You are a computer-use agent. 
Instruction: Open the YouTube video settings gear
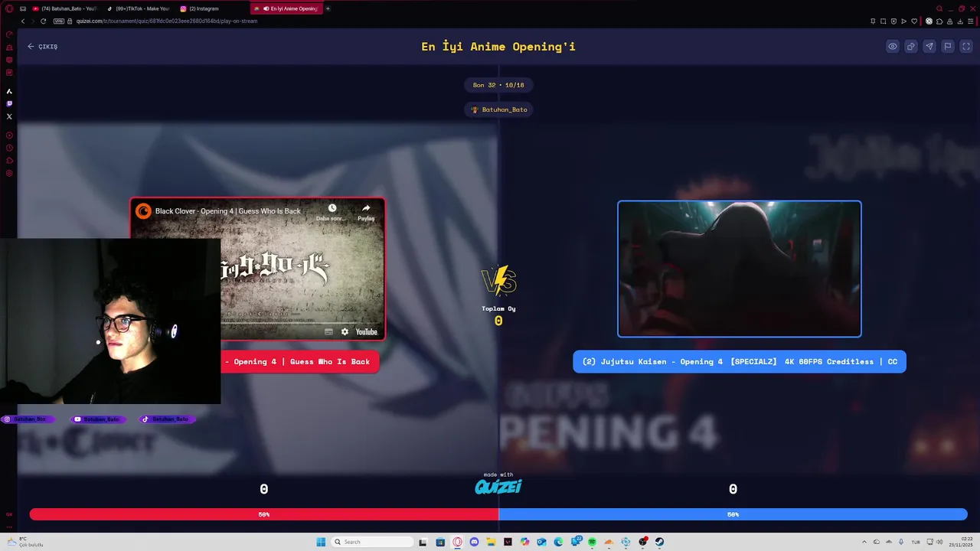click(x=345, y=331)
